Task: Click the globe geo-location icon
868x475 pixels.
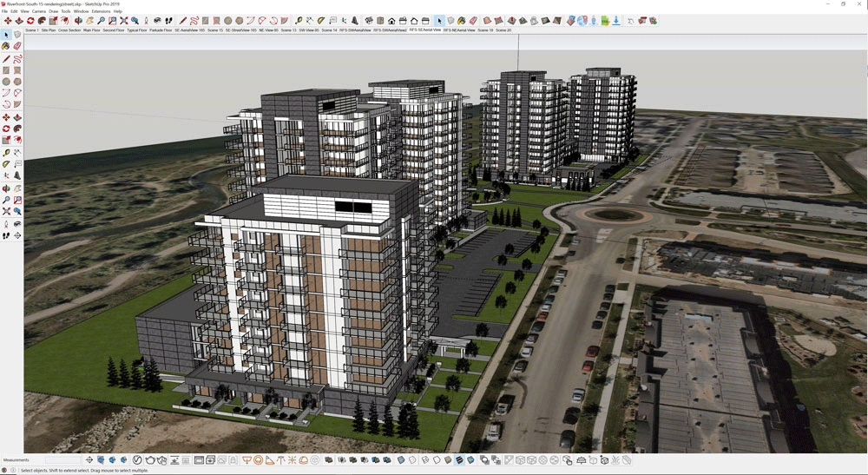Action: coord(582,21)
